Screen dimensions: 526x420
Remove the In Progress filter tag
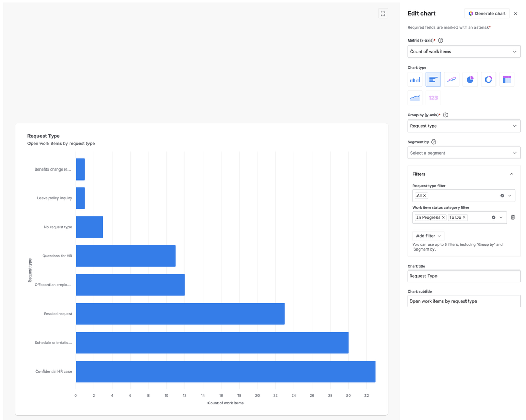443,217
